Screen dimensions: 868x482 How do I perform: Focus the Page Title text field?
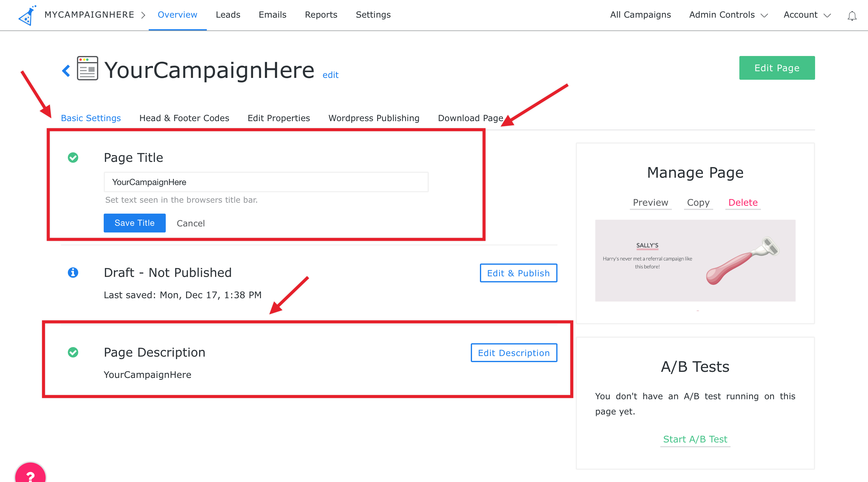pos(266,182)
